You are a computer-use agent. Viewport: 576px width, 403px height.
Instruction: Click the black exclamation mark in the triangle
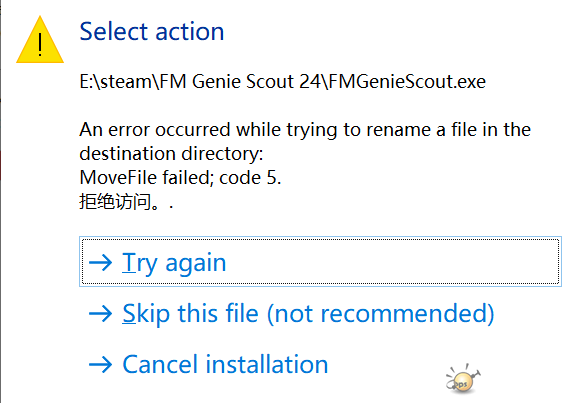[x=40, y=44]
